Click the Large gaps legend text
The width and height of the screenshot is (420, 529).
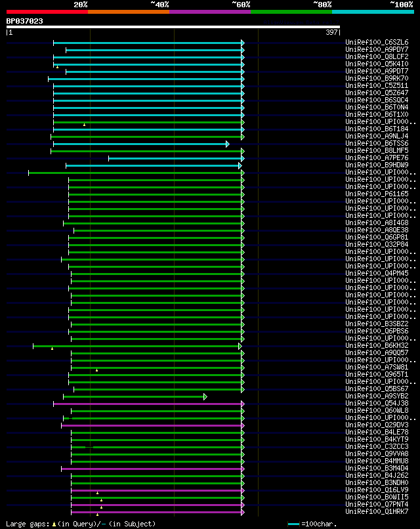click(81, 524)
